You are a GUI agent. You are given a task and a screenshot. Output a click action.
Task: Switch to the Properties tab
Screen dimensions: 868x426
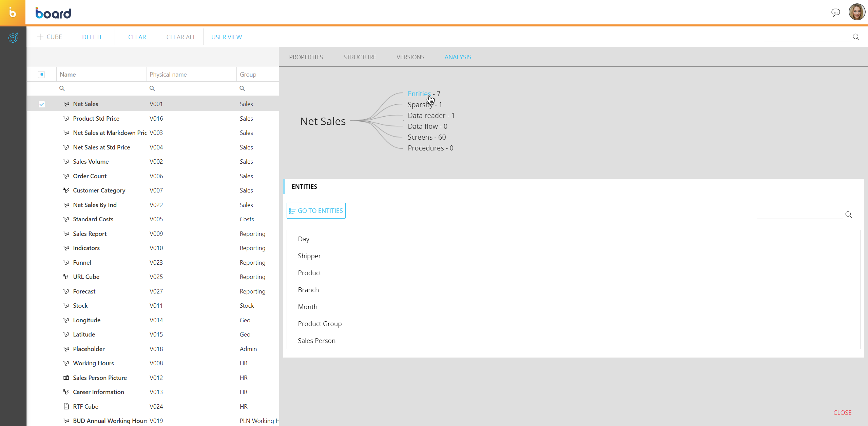306,57
